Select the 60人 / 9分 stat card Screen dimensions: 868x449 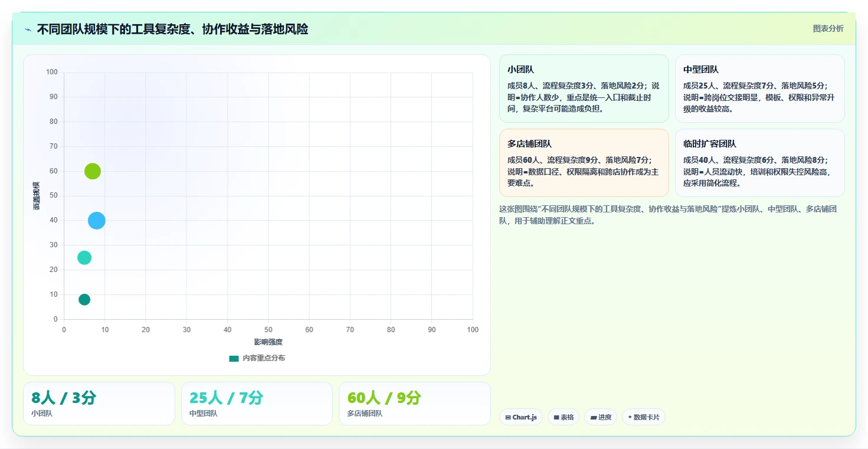click(415, 404)
